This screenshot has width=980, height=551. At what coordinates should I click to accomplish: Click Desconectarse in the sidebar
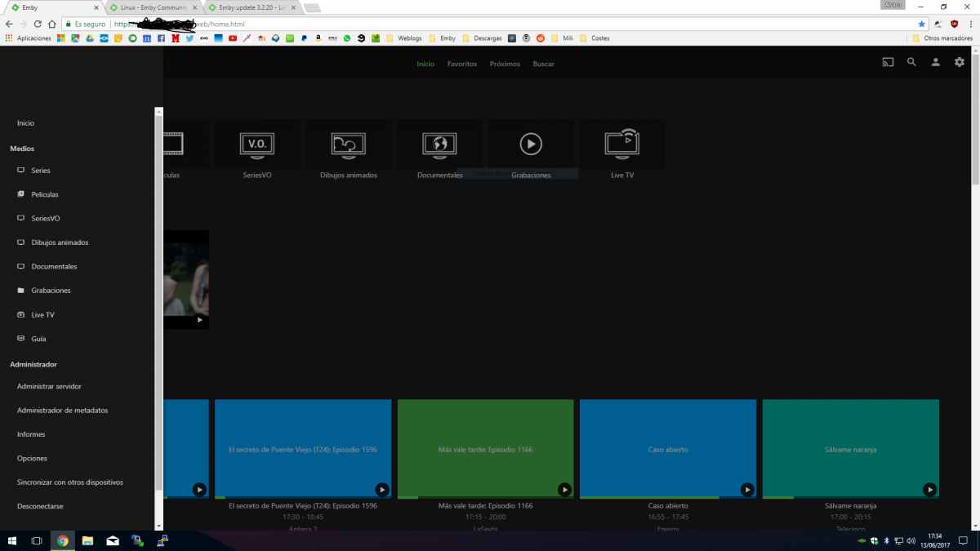40,506
